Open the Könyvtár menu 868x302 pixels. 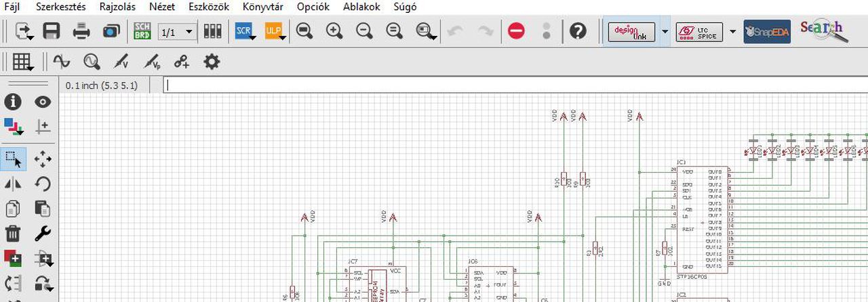[x=263, y=7]
